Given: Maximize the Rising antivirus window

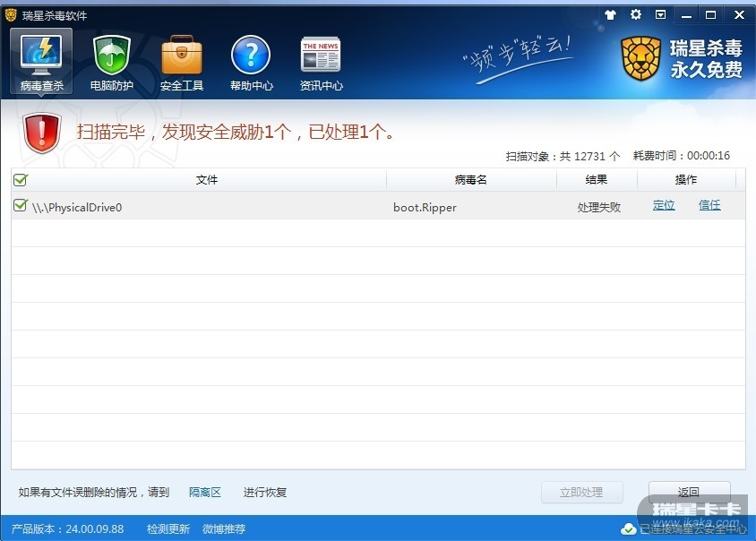Looking at the screenshot, I should 710,15.
